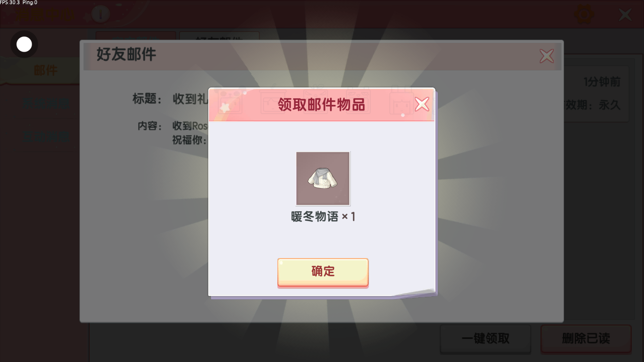Tap the white circular floating button
Image resolution: width=644 pixels, height=362 pixels.
pos(24,44)
